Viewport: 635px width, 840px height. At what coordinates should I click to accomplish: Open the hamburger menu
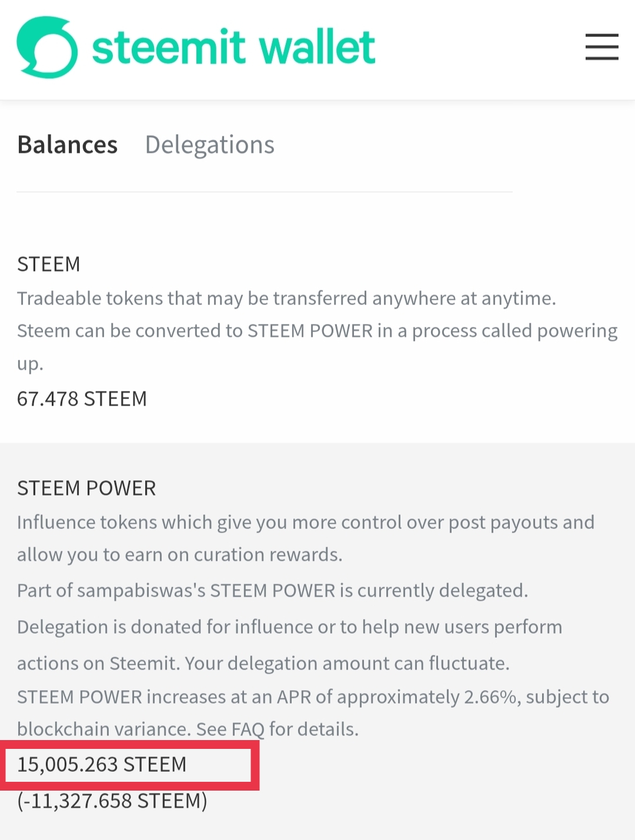click(x=601, y=47)
